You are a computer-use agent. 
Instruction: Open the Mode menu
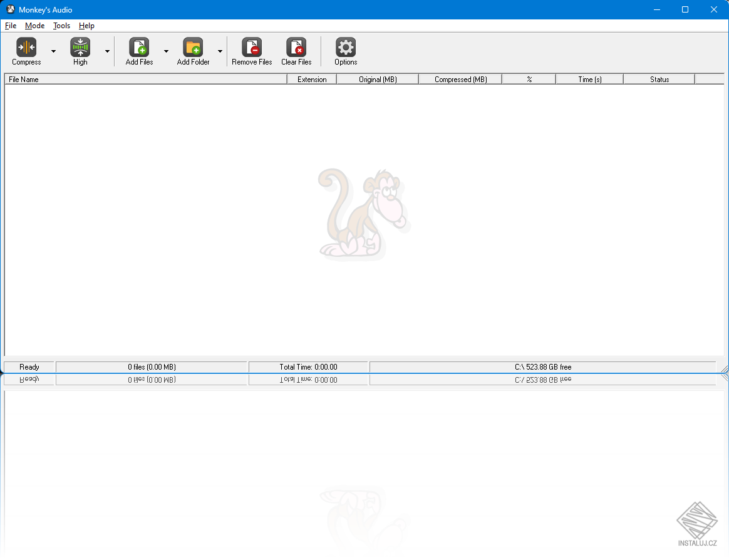pos(35,26)
